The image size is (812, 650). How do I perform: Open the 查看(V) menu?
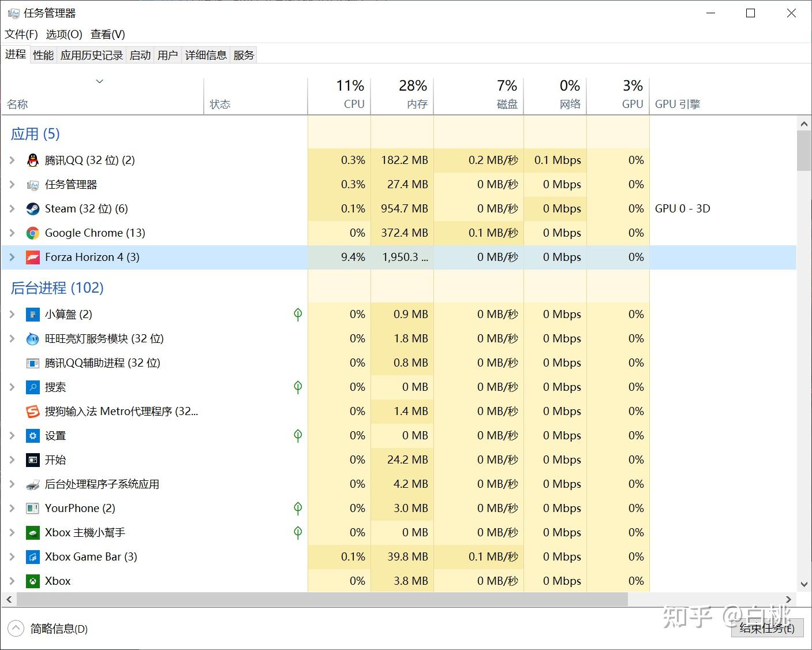(x=107, y=34)
